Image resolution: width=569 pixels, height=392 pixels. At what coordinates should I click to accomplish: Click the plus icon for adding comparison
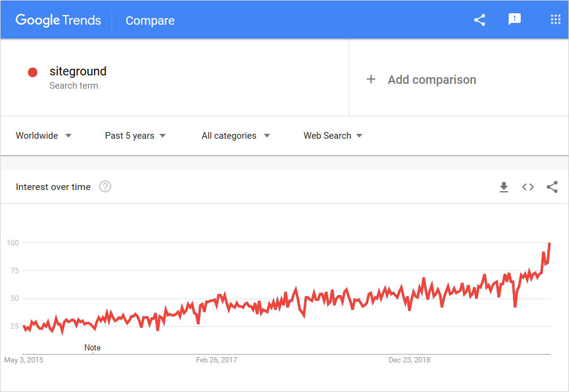point(371,80)
